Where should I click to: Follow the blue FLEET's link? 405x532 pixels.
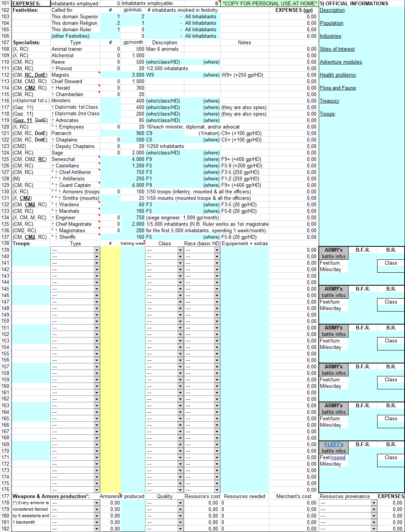pos(334,445)
